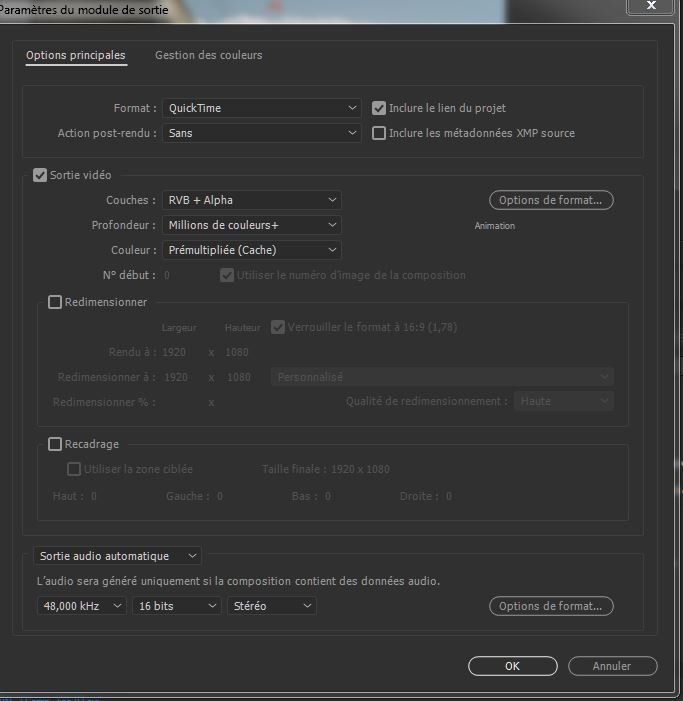Open the Profondeur dropdown Millions de couleurs+
Screen dimensions: 683x701
252,225
